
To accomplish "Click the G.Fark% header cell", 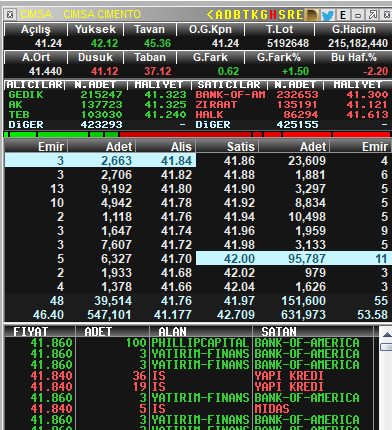I will pyautogui.click(x=279, y=57).
